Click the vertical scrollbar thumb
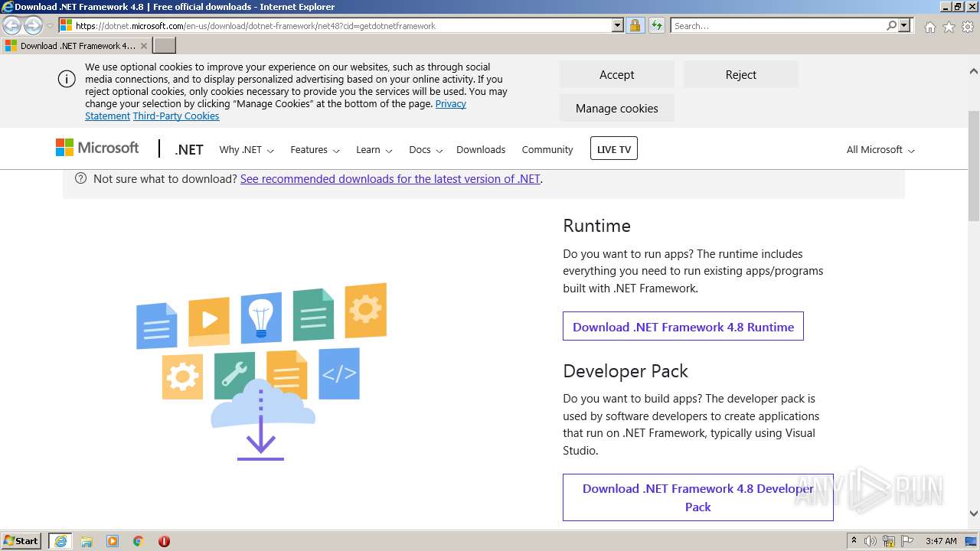Viewport: 980px width, 551px height. click(x=974, y=165)
